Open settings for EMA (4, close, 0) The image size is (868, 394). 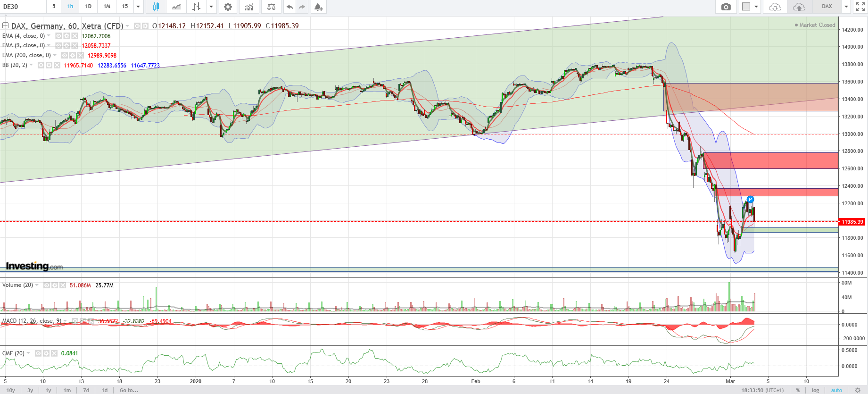click(x=66, y=36)
